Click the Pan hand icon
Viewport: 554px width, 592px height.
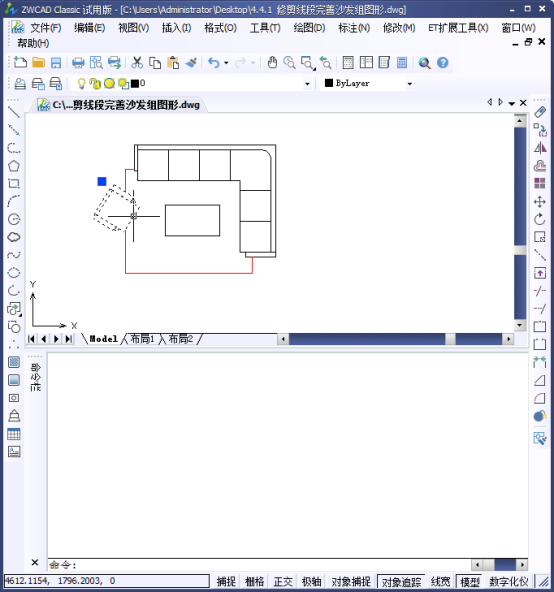(x=272, y=63)
